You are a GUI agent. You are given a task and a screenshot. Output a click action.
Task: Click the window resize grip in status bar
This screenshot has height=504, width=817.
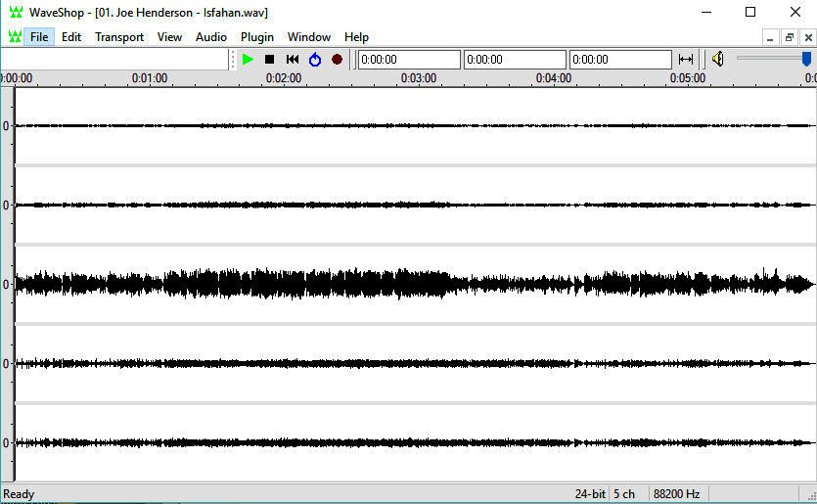pos(811,495)
